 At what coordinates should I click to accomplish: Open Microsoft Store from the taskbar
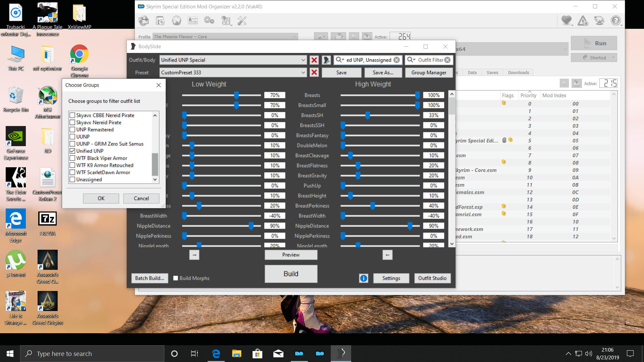point(257,354)
